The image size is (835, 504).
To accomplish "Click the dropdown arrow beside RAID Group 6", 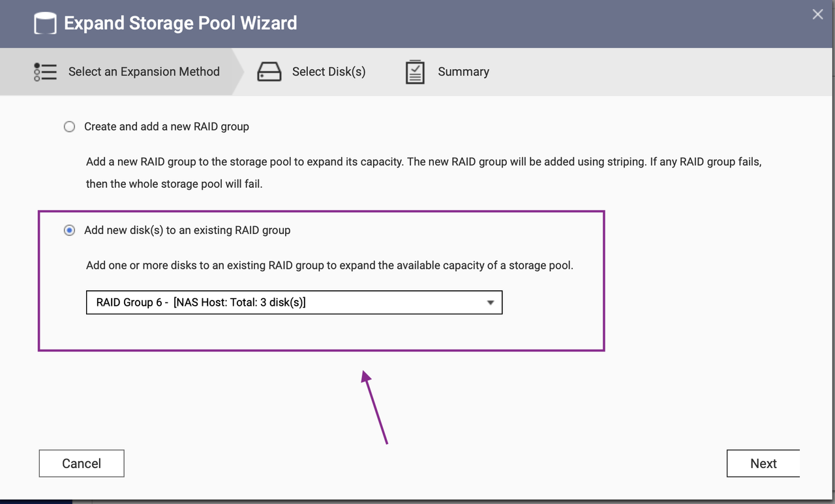I will click(x=490, y=302).
